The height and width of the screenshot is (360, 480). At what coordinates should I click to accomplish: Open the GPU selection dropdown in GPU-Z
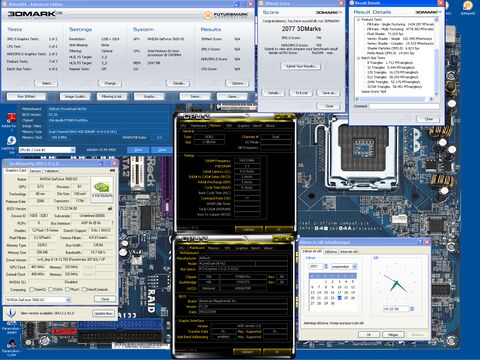38,300
